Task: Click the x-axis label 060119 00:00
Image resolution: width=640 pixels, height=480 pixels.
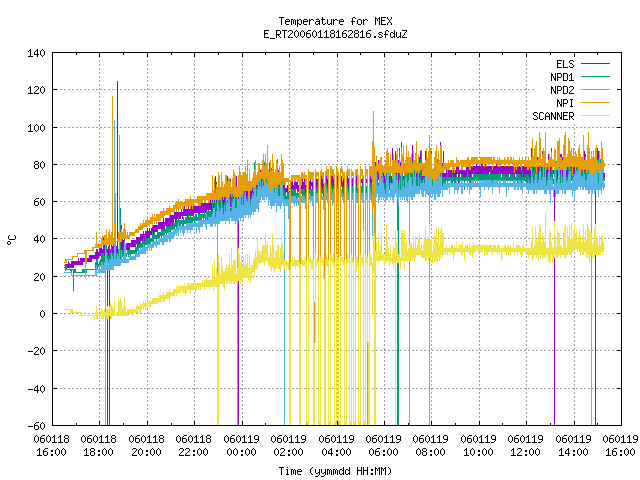Action: (242, 446)
